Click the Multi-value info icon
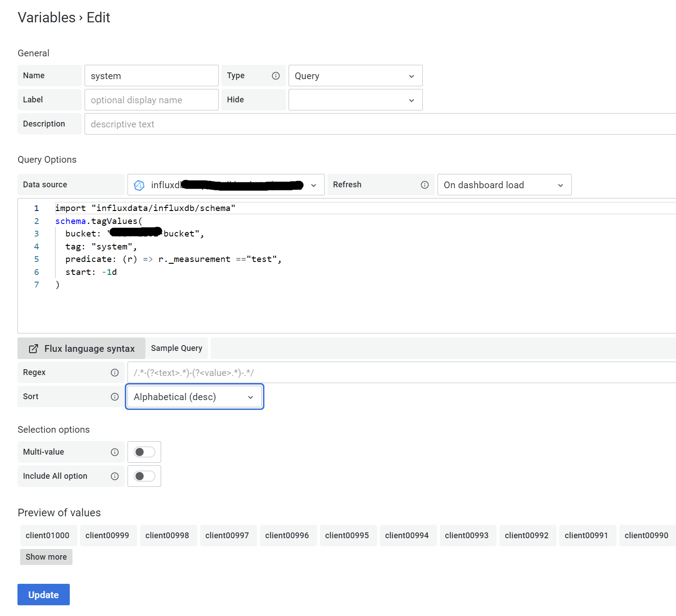This screenshot has width=676, height=616. click(115, 451)
